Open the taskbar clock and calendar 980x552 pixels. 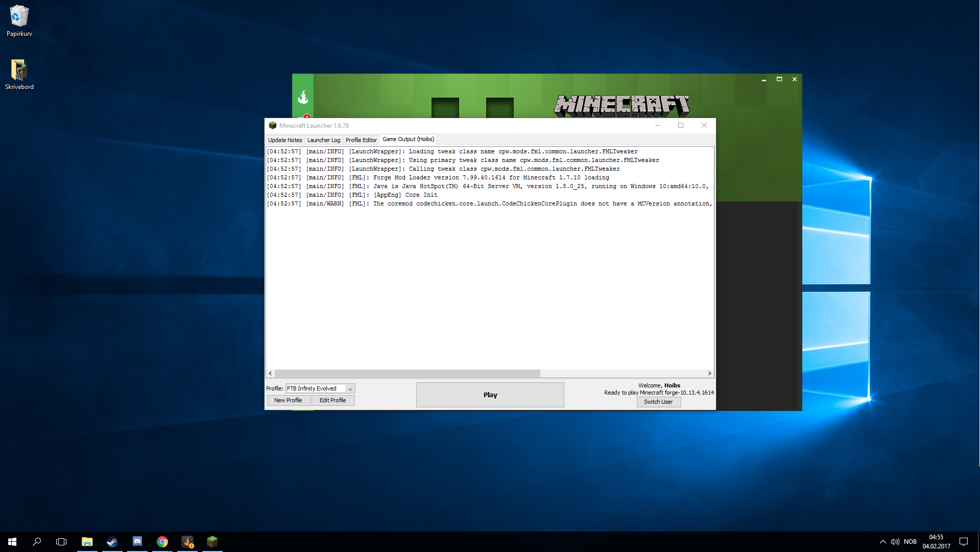tap(936, 541)
